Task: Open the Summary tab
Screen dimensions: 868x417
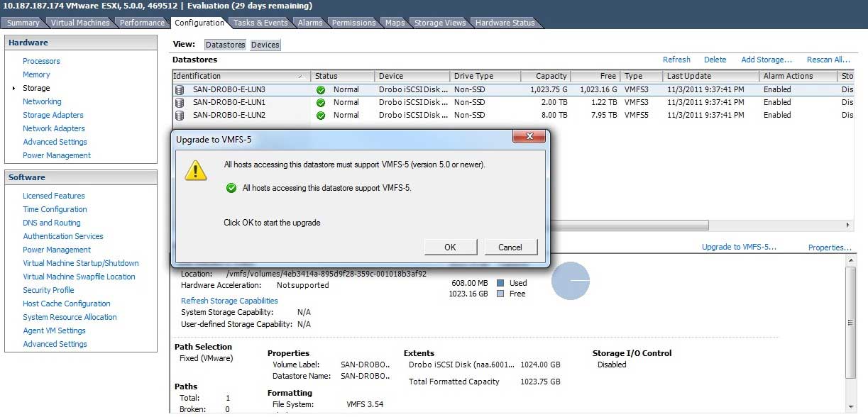Action: (x=23, y=23)
